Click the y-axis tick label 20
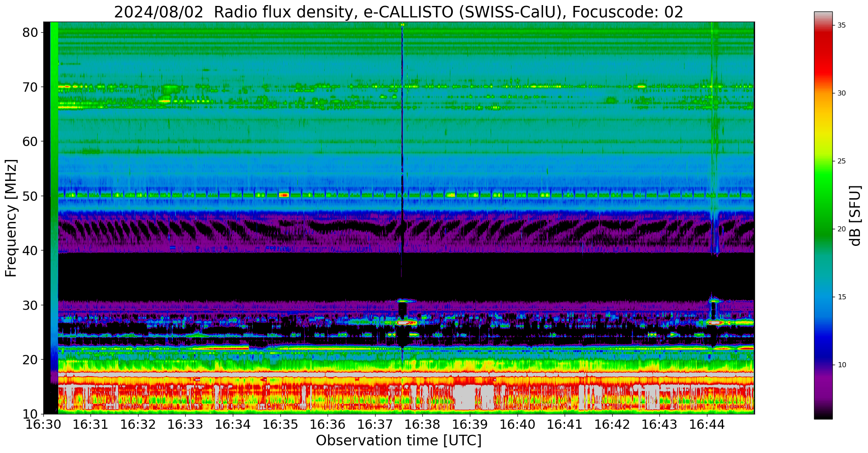Image resolution: width=868 pixels, height=453 pixels. tap(31, 360)
